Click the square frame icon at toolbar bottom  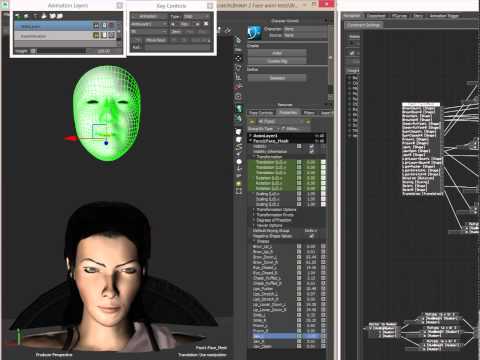238,191
